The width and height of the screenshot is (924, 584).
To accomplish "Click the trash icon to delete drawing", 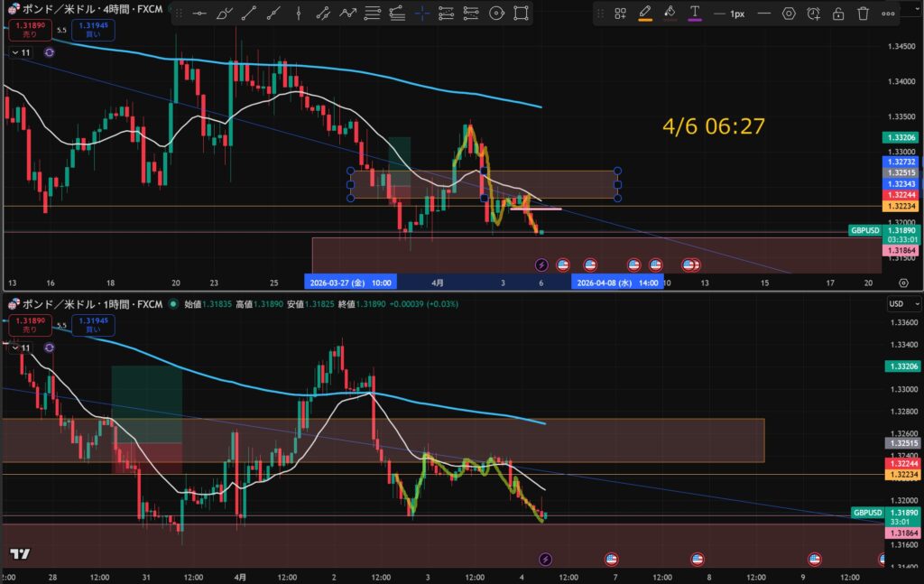I will click(864, 14).
